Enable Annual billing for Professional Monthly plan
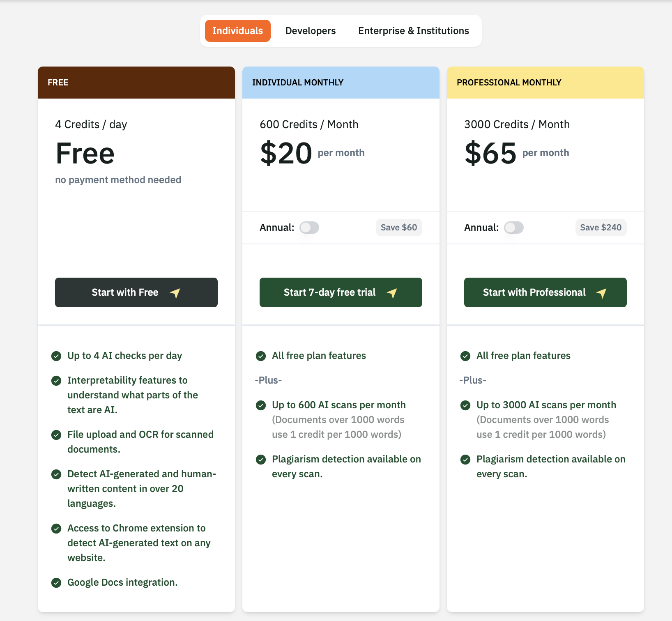Image resolution: width=672 pixels, height=621 pixels. 514,228
